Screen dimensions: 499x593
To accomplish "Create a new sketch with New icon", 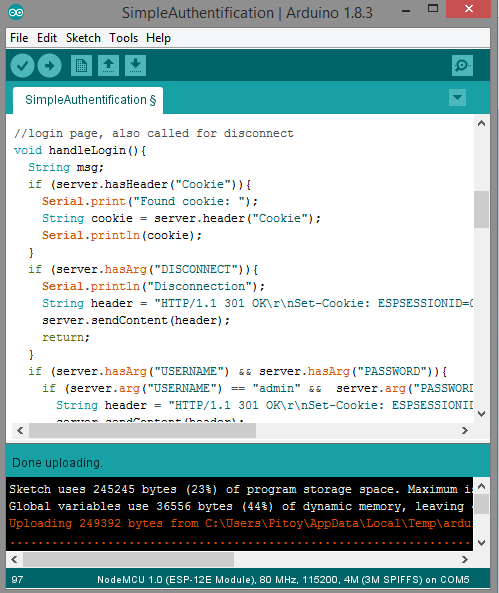I will coord(81,66).
